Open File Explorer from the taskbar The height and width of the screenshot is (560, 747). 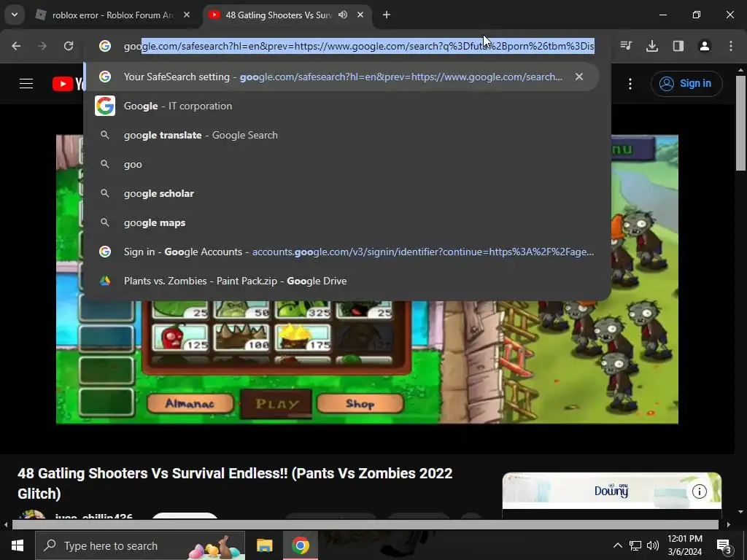264,545
